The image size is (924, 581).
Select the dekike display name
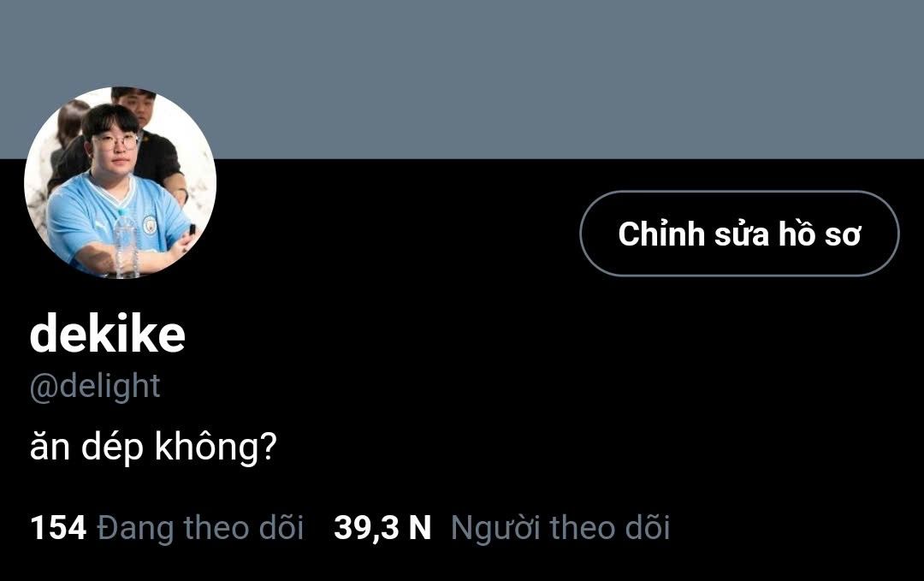[108, 334]
